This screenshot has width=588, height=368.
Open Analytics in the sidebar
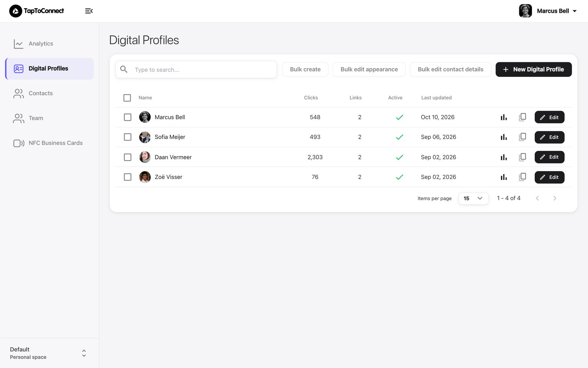tap(49, 43)
